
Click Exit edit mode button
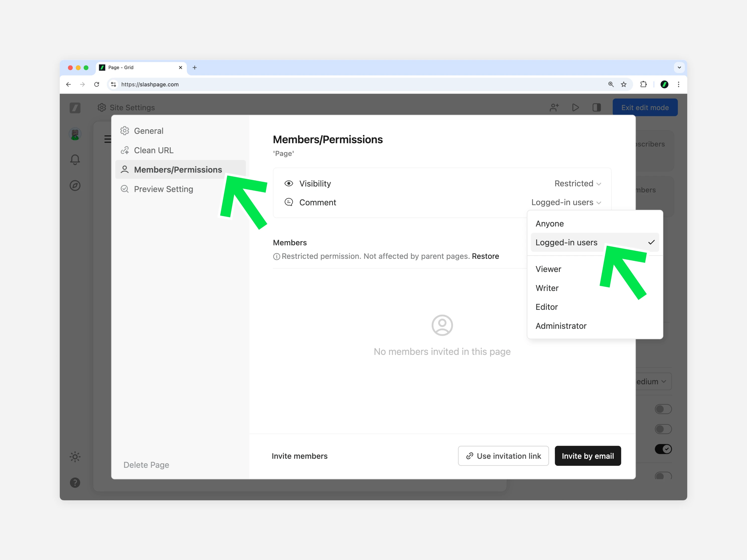pos(645,107)
